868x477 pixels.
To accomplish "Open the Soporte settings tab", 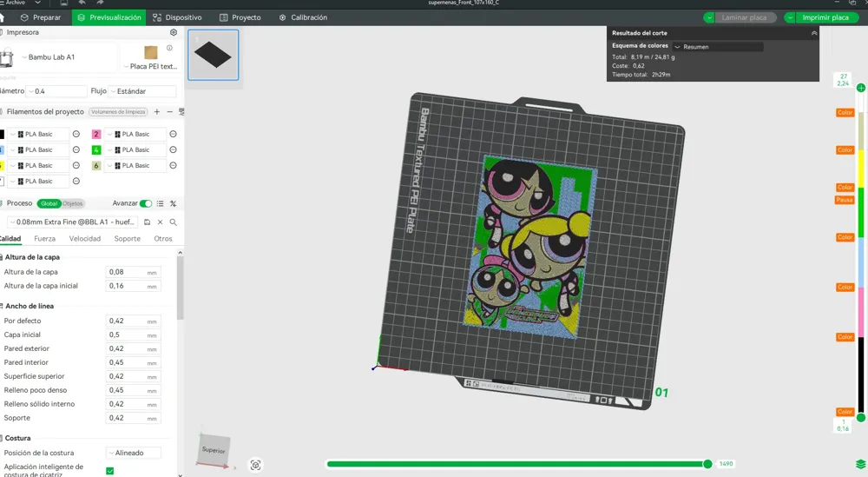I will [128, 239].
